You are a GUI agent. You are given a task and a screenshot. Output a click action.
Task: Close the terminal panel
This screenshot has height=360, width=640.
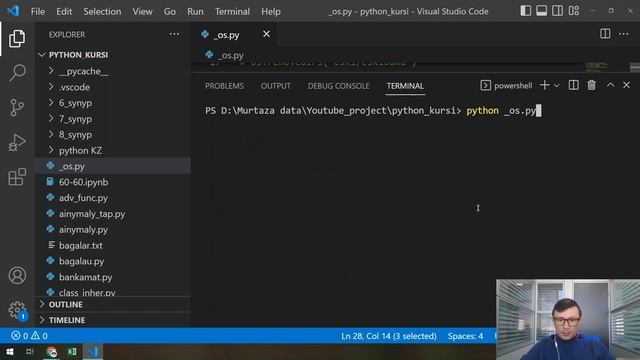626,85
